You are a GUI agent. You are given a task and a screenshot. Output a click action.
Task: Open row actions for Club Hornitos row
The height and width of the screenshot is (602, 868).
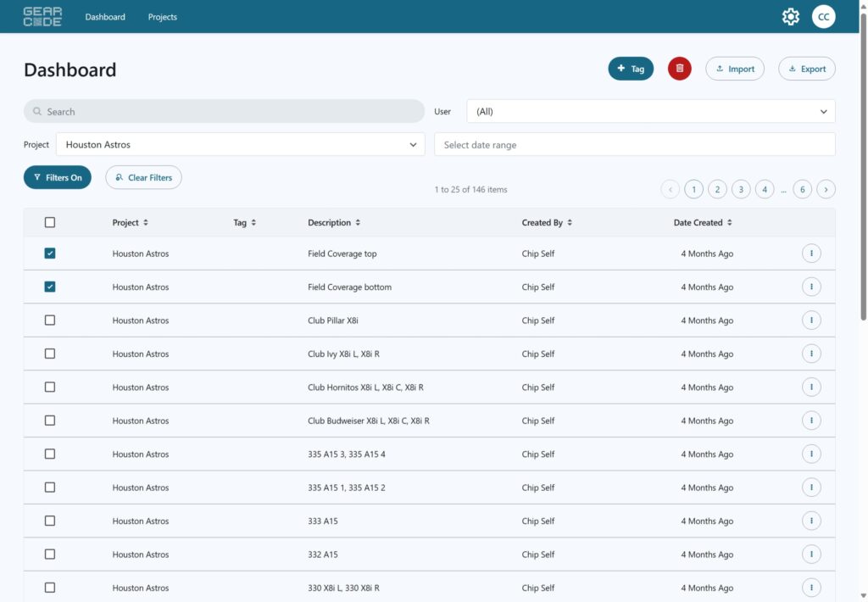(811, 387)
